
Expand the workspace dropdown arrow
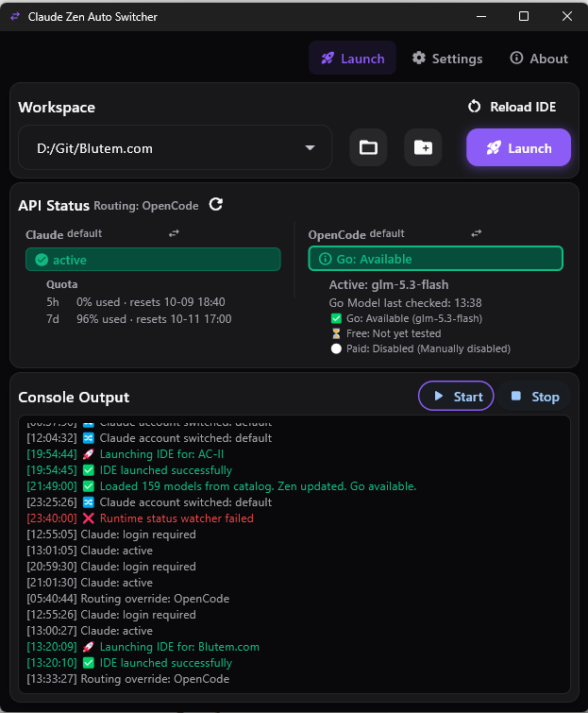coord(310,147)
